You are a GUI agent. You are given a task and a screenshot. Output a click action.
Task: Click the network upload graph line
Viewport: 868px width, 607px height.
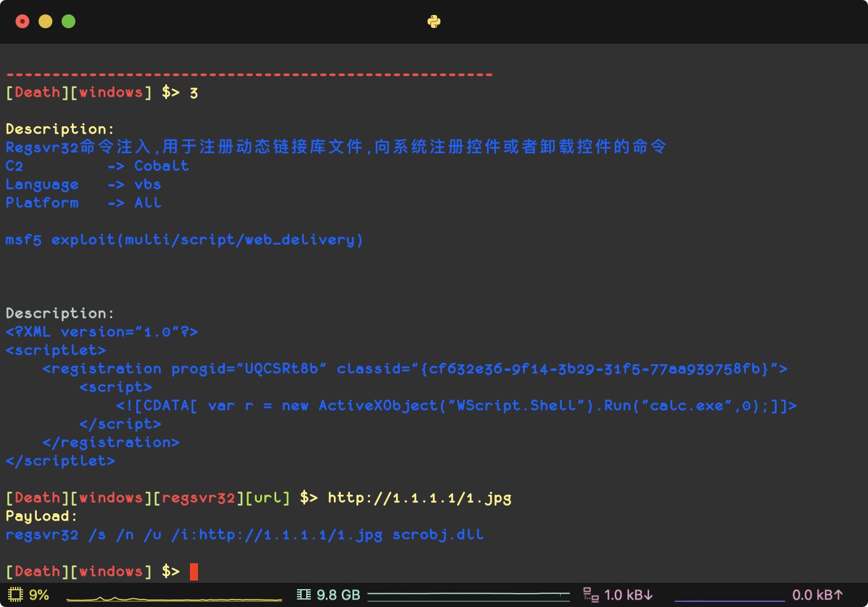coord(730,601)
